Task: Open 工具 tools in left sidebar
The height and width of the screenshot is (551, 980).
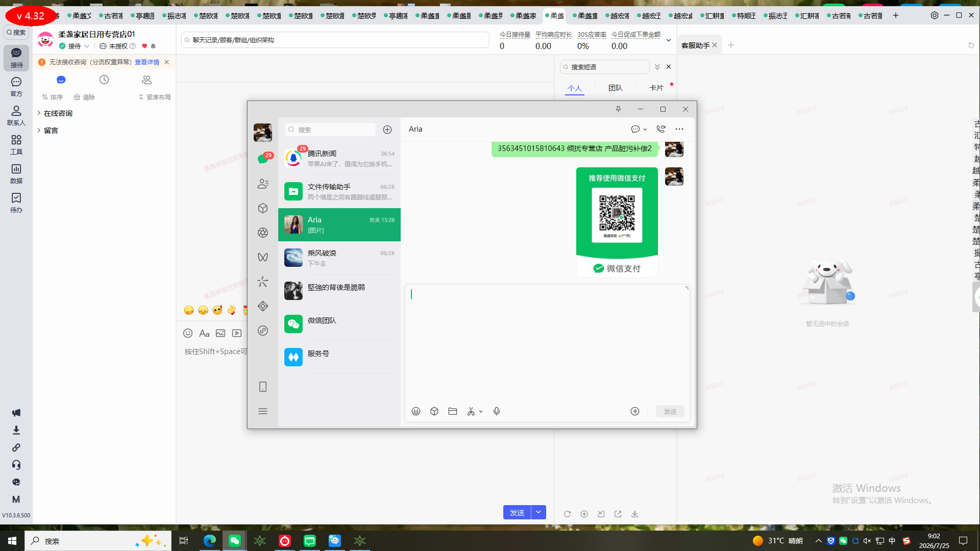Action: [16, 145]
